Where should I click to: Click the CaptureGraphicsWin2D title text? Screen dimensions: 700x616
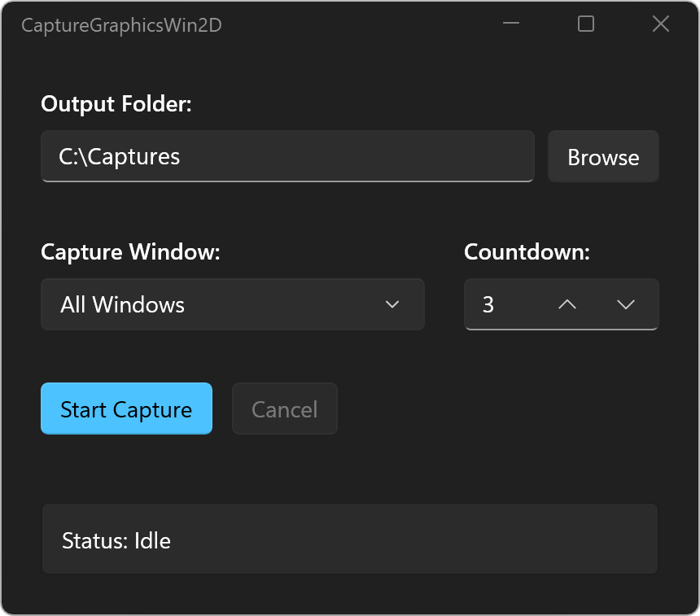click(121, 25)
